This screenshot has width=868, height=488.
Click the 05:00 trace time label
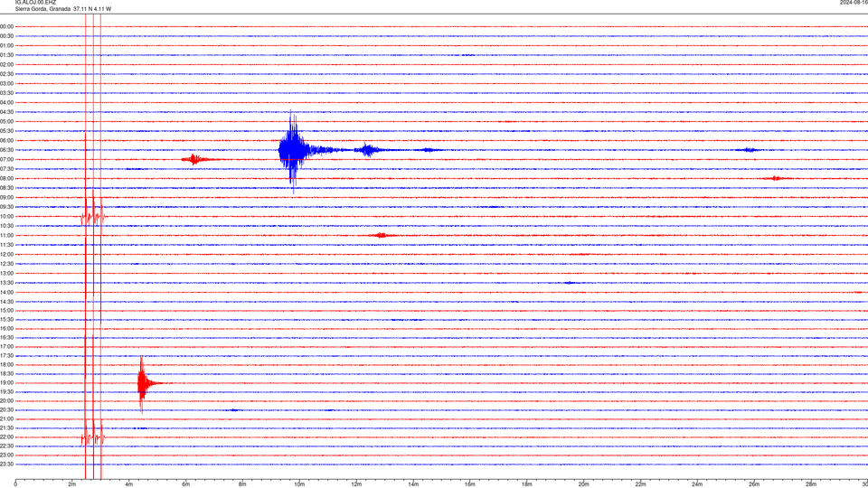click(6, 122)
